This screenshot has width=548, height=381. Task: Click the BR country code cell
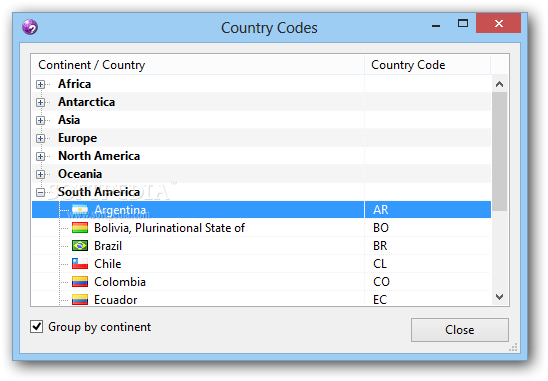[428, 246]
